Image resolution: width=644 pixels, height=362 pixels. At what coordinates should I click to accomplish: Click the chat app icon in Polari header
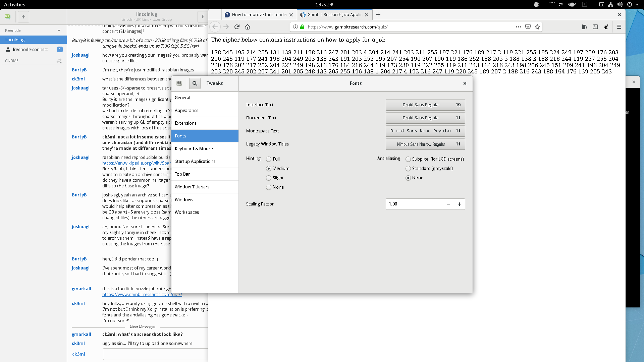pos(8,17)
